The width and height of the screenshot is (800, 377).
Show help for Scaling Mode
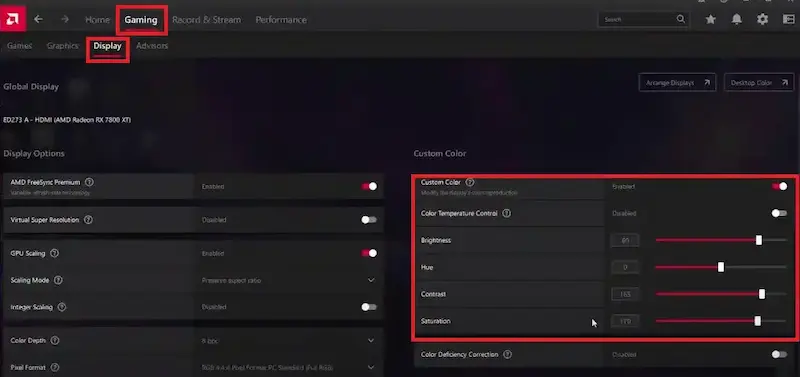tap(58, 281)
